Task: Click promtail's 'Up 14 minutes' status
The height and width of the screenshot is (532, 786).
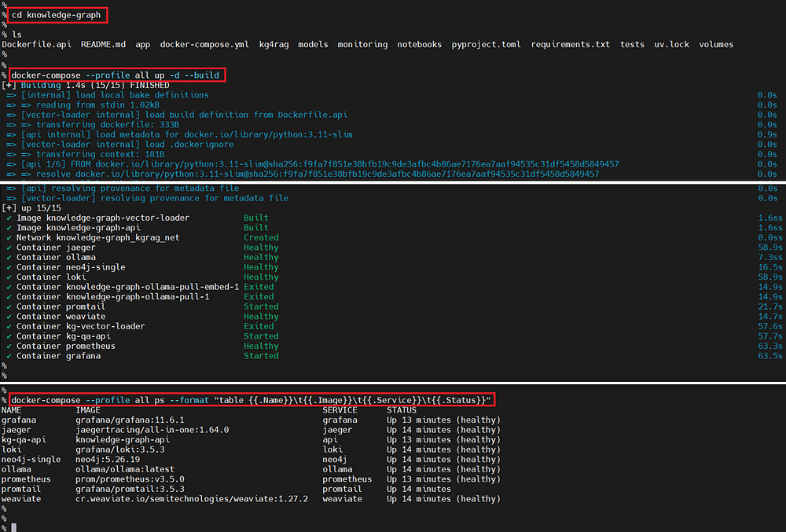Action: [x=419, y=489]
